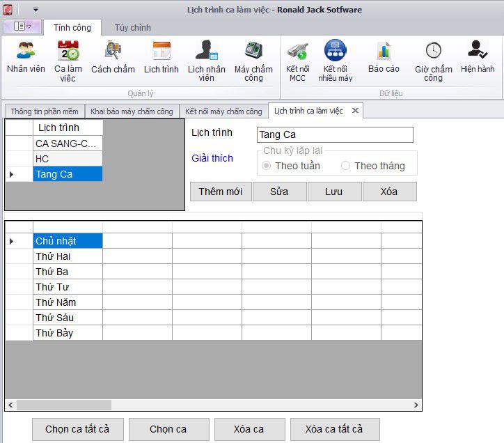Switch to the Tùy chỉnh ribbon tab
Viewport: 504px width, 443px height.
click(132, 28)
